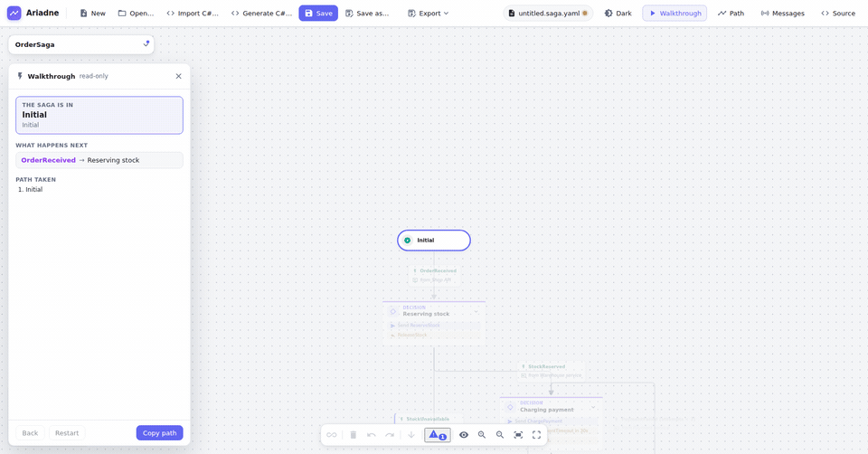Screen dimensions: 868x454
Task: Select the Initial node on canvas
Action: pos(434,241)
